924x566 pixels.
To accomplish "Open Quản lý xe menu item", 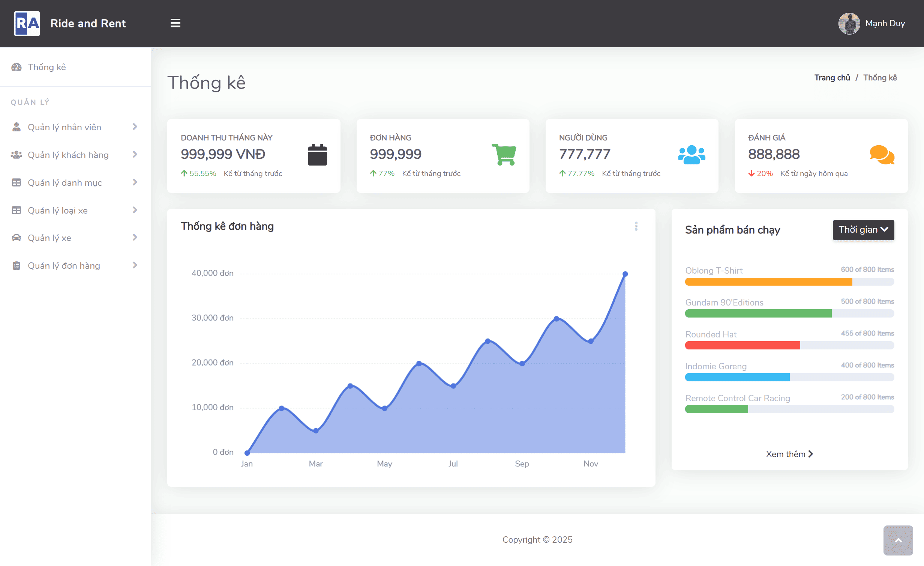I will coord(75,238).
